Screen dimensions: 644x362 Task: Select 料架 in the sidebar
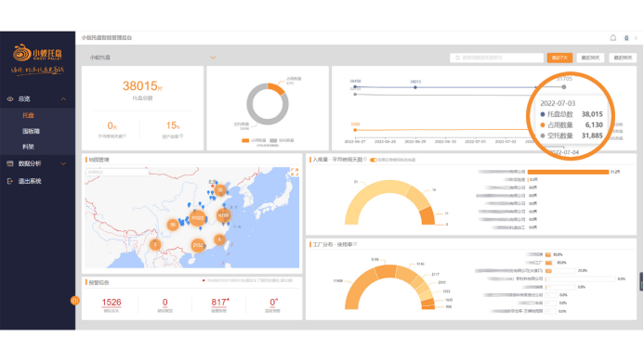pos(28,147)
